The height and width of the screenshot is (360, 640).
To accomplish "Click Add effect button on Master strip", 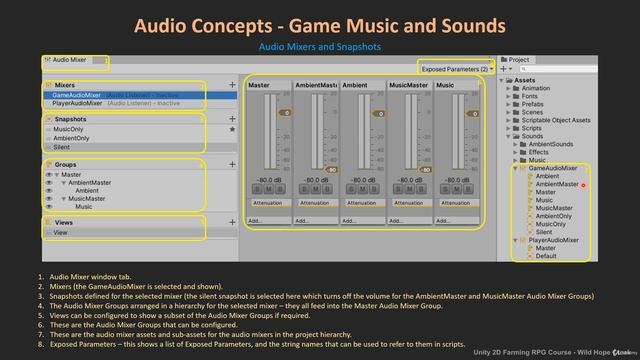I will (x=269, y=220).
